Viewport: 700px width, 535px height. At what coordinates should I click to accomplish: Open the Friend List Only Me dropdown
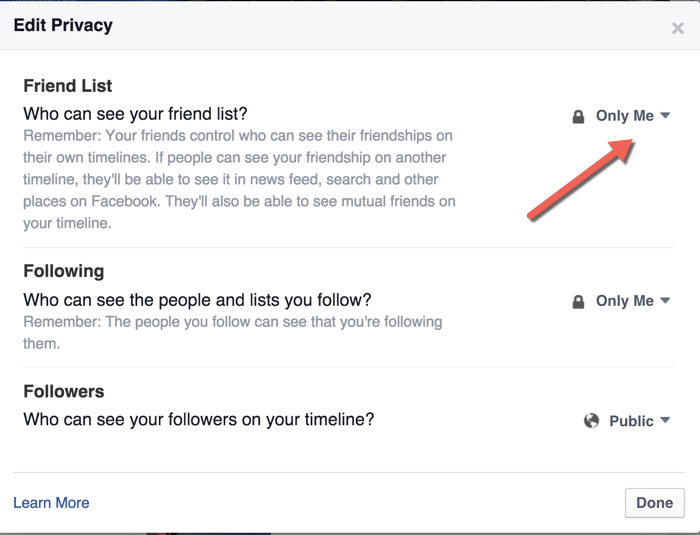[621, 116]
